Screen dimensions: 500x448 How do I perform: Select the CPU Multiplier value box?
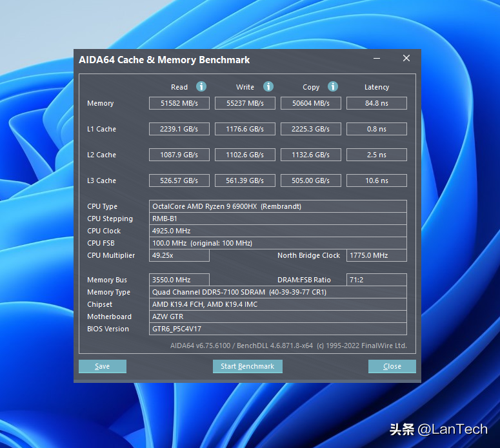click(x=179, y=255)
